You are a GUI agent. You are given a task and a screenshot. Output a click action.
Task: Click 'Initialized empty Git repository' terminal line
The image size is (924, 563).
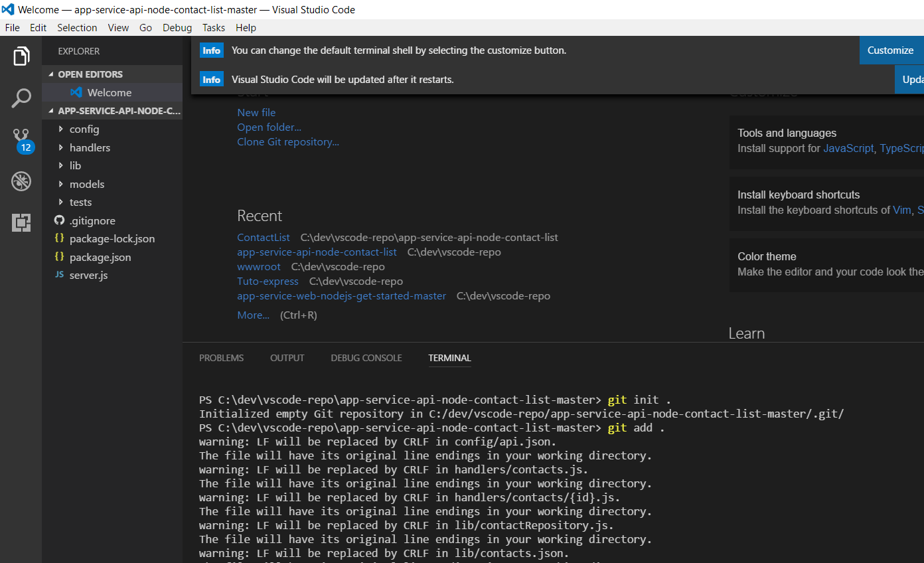[522, 414]
